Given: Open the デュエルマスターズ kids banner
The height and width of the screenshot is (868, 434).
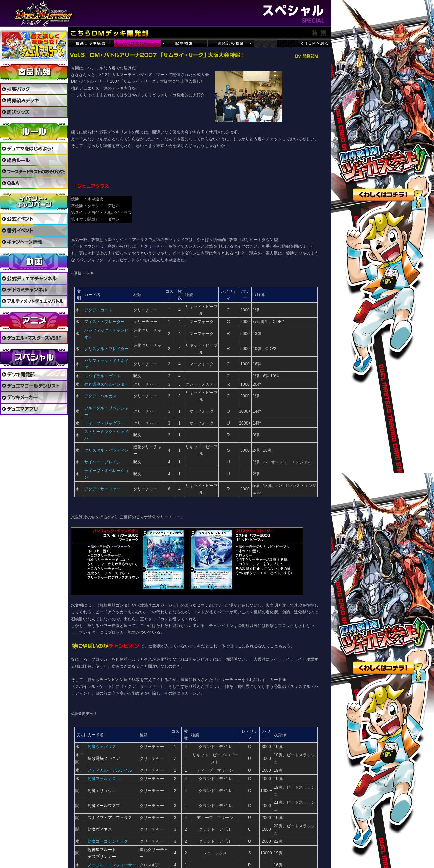Looking at the screenshot, I should [34, 45].
